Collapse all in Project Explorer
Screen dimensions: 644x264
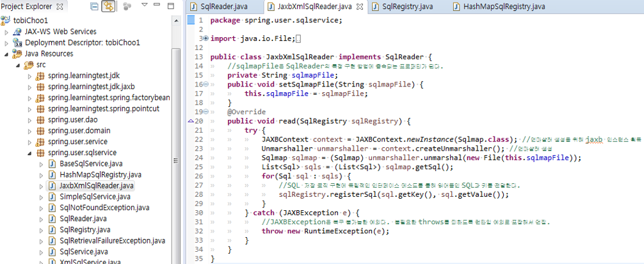coord(95,6)
